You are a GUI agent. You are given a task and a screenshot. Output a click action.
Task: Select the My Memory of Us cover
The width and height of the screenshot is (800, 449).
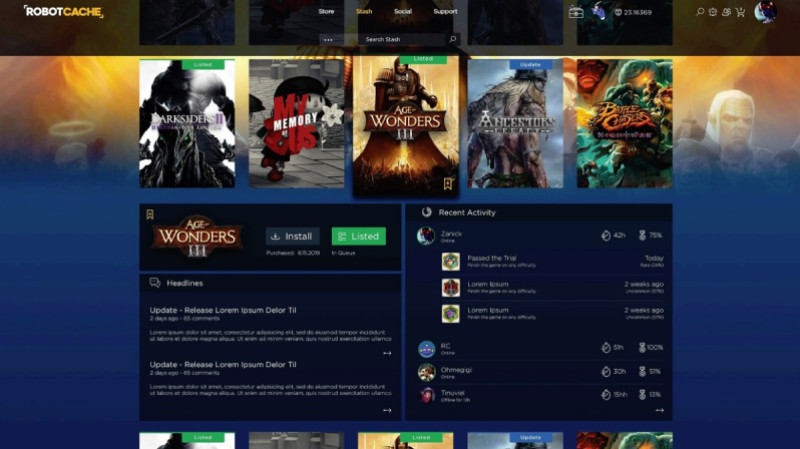pyautogui.click(x=296, y=123)
